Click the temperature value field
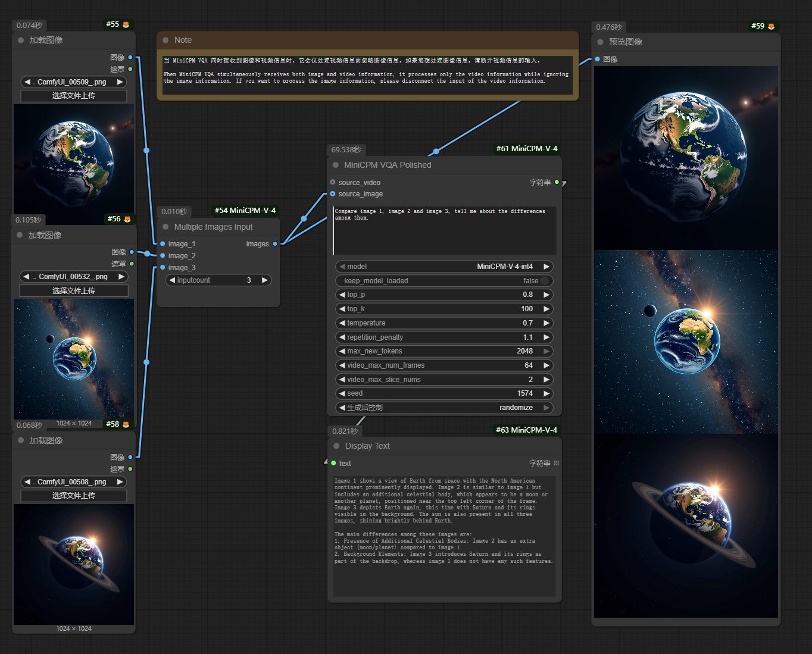Screen dimensions: 812x654 [x=444, y=323]
